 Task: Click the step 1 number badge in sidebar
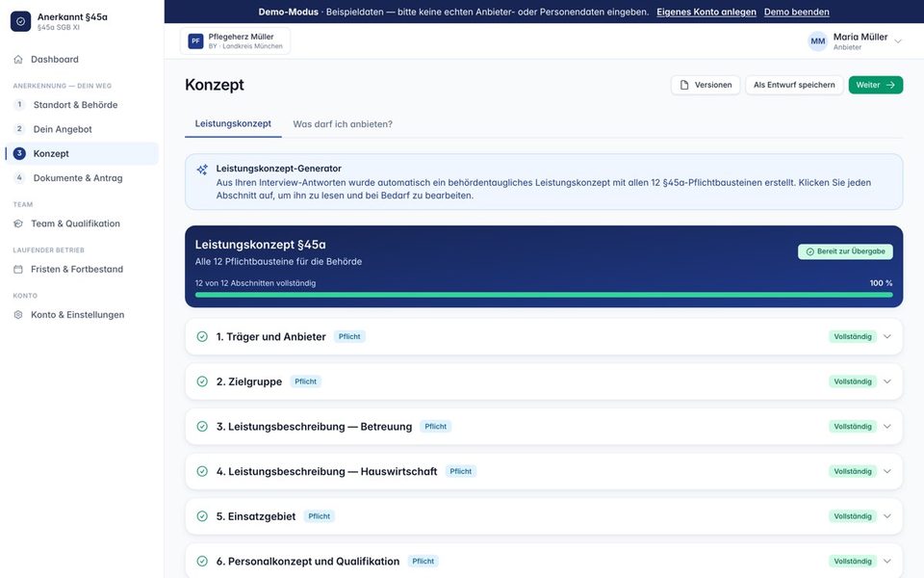[19, 105]
